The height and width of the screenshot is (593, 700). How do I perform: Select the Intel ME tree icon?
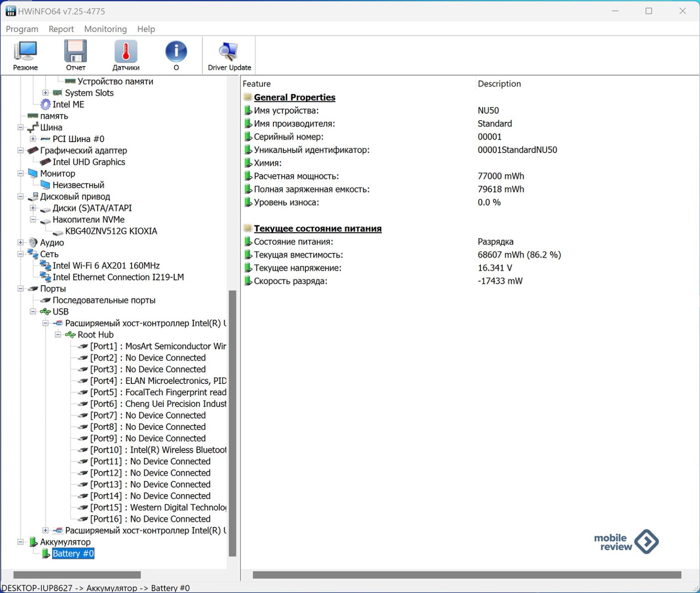pos(46,105)
